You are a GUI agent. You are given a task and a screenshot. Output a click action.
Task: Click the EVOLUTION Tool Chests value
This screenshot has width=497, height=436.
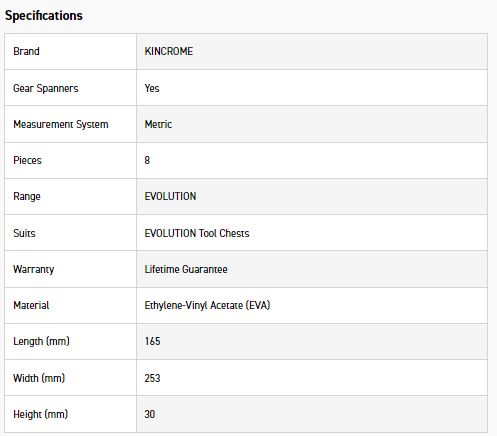[x=197, y=233]
